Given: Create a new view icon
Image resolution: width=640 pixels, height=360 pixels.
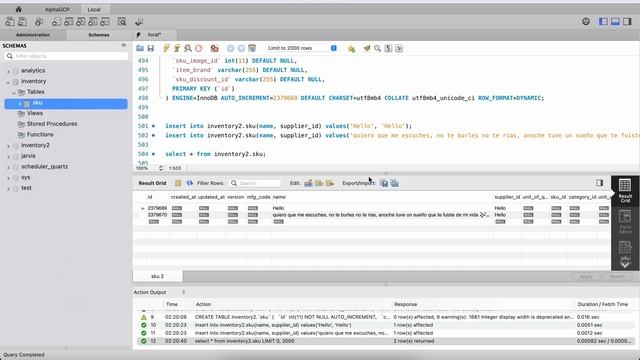Looking at the screenshot, I should coord(81,22).
